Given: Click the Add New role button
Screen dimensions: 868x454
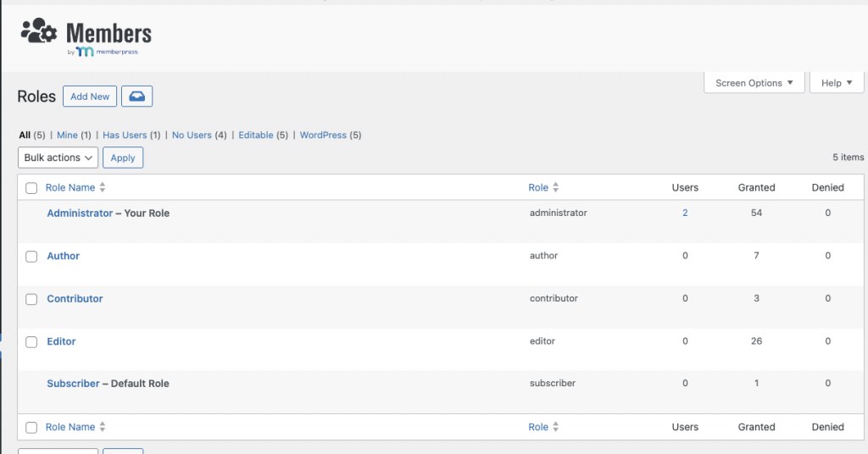Looking at the screenshot, I should [90, 97].
